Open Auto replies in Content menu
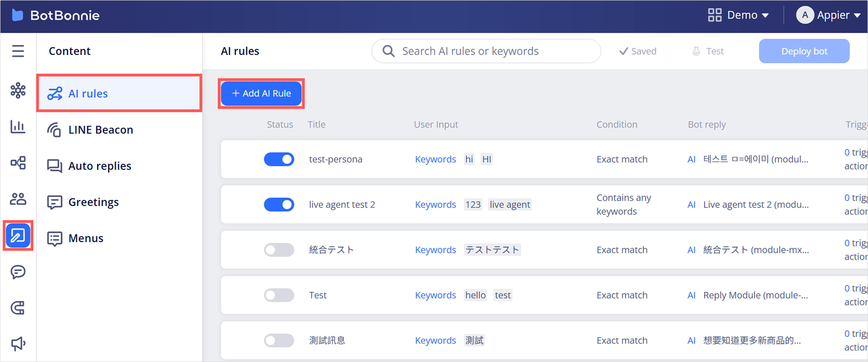Screen dimensions: 868x362 (119, 166)
